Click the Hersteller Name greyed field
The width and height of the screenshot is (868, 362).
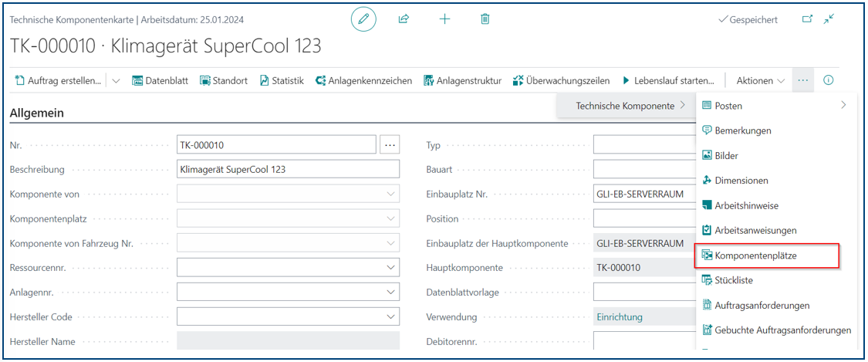point(288,340)
